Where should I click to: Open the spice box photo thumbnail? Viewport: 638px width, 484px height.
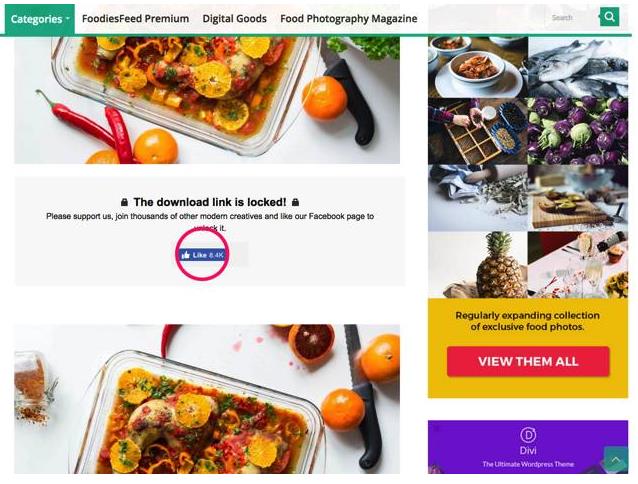[478, 131]
